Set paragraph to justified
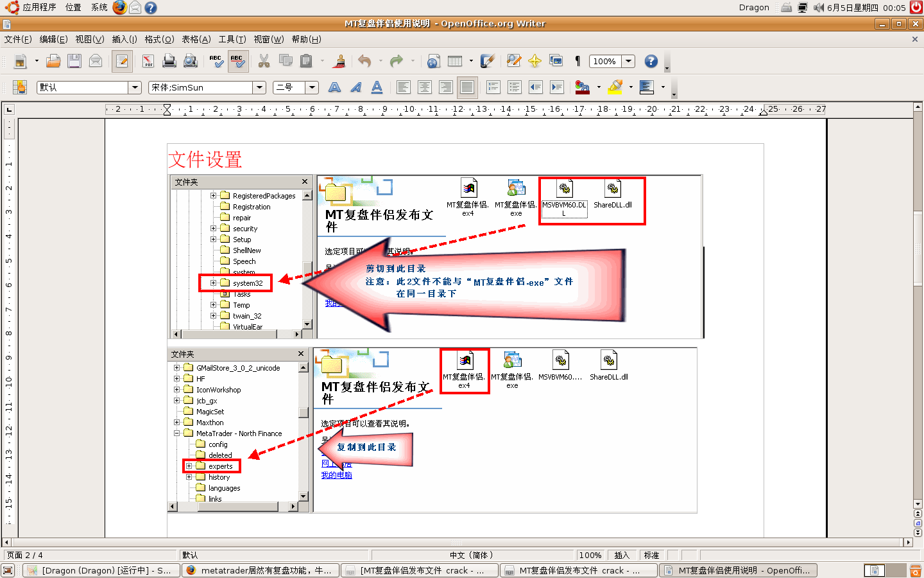 coord(467,87)
